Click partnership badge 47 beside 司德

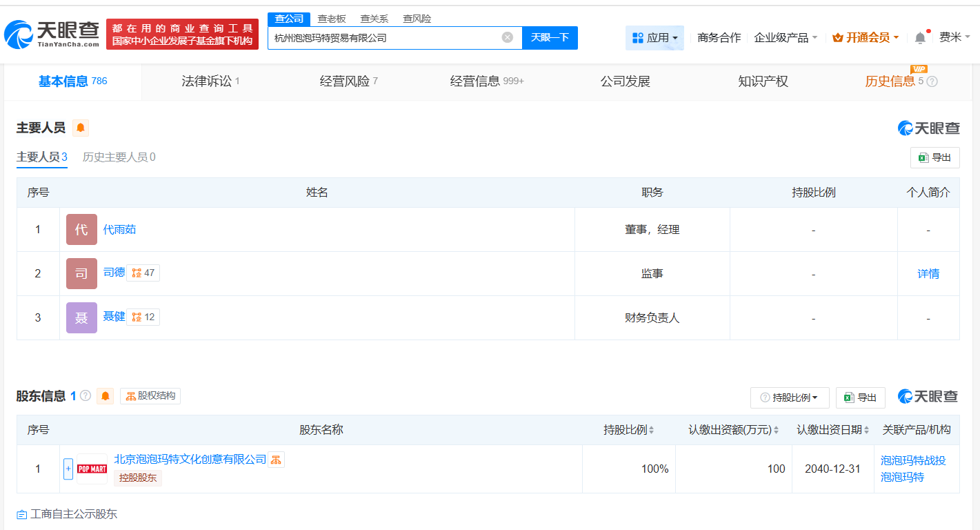(143, 273)
